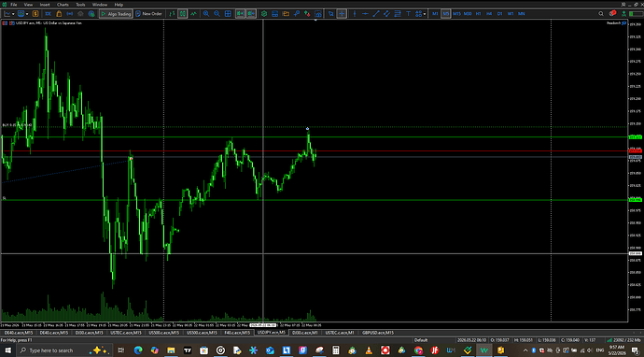This screenshot has width=644, height=357.
Task: Expand the templates dropdown arrow
Action: (27, 14)
